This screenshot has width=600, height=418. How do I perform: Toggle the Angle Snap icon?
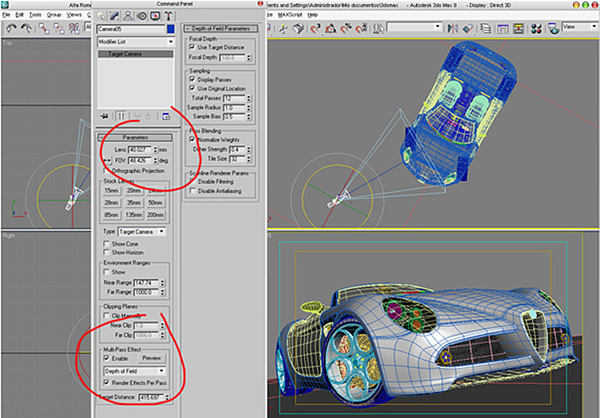pyautogui.click(x=331, y=28)
